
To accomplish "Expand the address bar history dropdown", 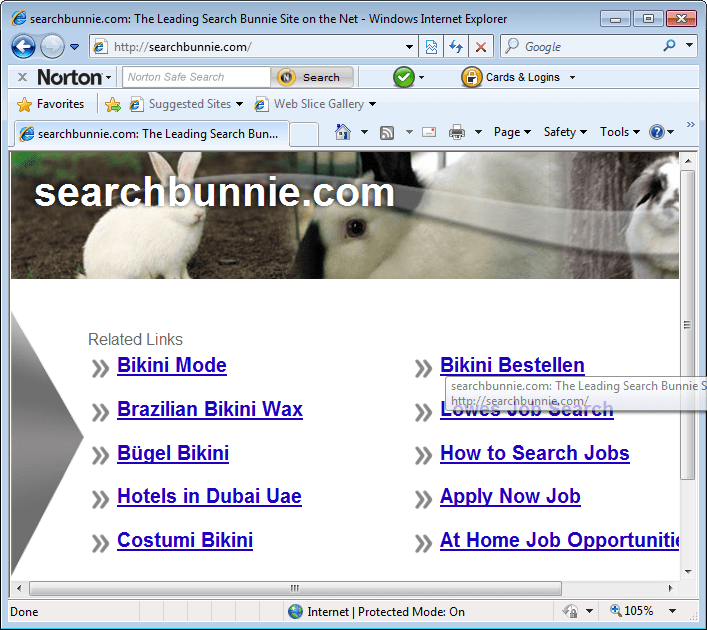I will tap(409, 46).
